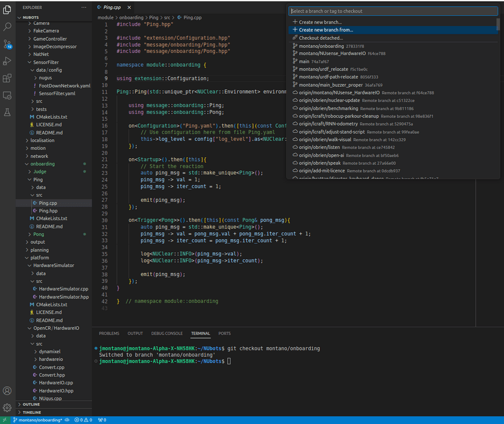The image size is (504, 424).
Task: Switch to the OUTPUT panel tab
Action: tap(135, 333)
